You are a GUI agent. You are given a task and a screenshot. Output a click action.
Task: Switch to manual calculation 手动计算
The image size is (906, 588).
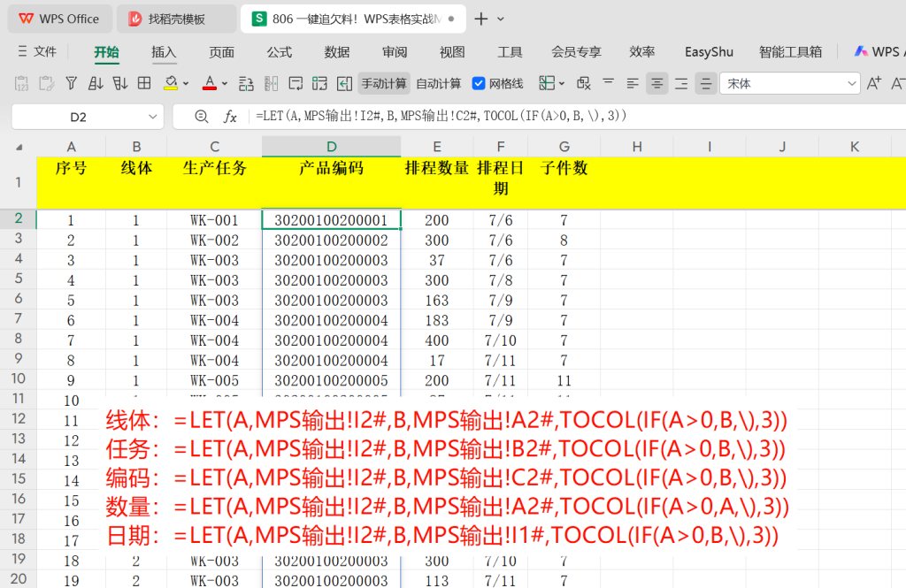384,84
